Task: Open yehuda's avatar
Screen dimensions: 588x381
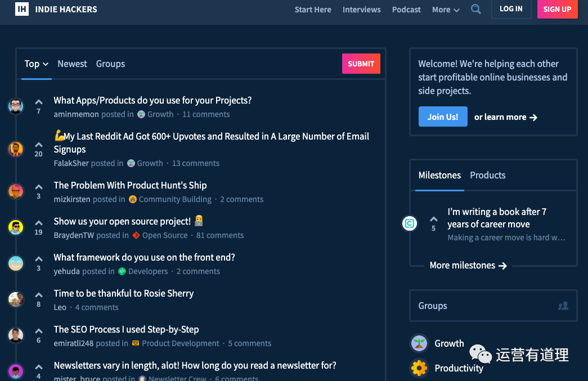Action: pos(16,263)
